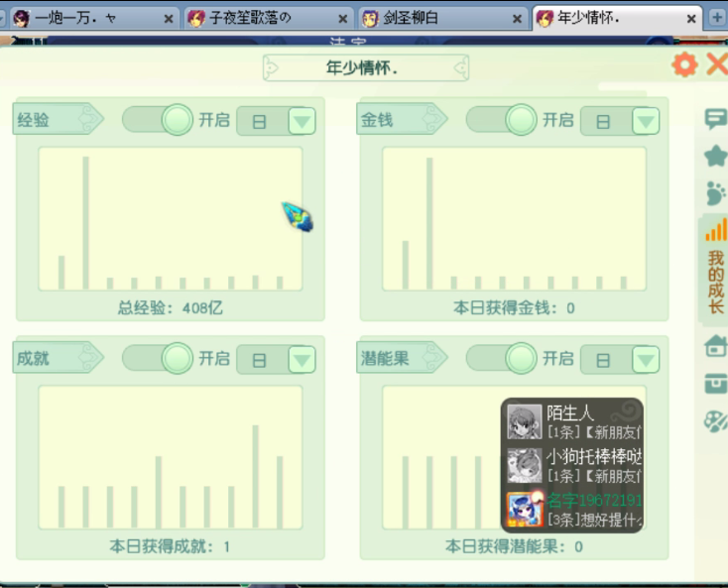Select the star sidebar icon
Viewport: 728px width, 588px height.
715,156
